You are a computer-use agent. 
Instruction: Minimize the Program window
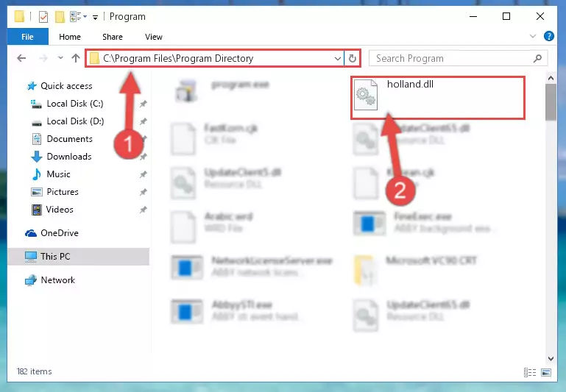(473, 16)
